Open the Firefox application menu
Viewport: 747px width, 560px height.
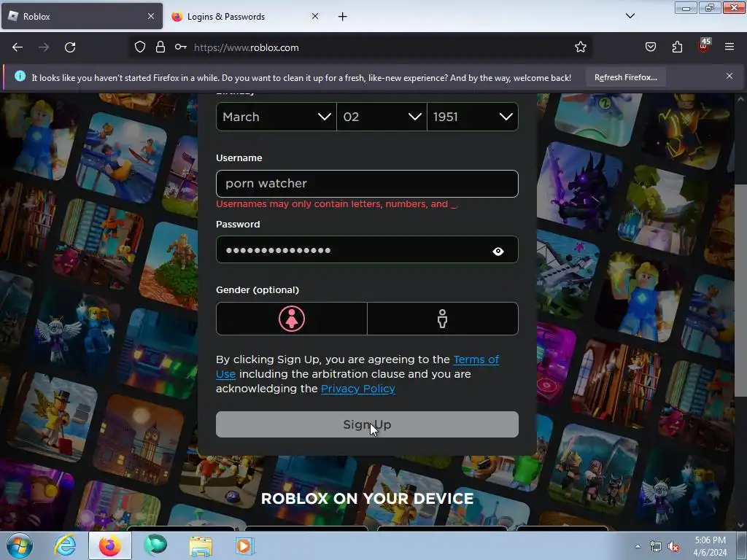[x=729, y=47]
